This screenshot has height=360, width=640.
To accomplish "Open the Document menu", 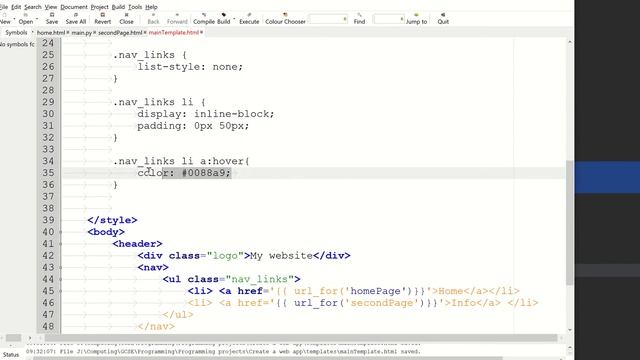I will (x=74, y=7).
